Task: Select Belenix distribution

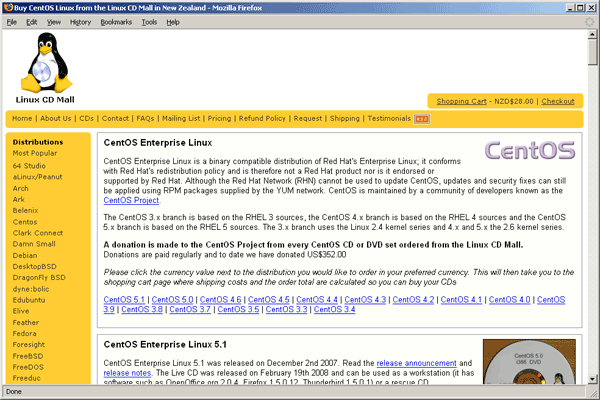Action: [26, 211]
